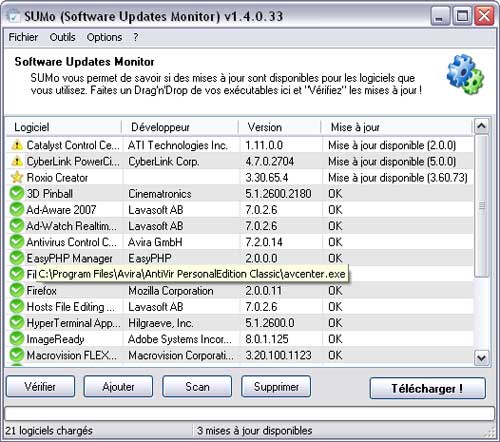
Task: Click the Avira GmbH developer cell
Action: tap(155, 242)
